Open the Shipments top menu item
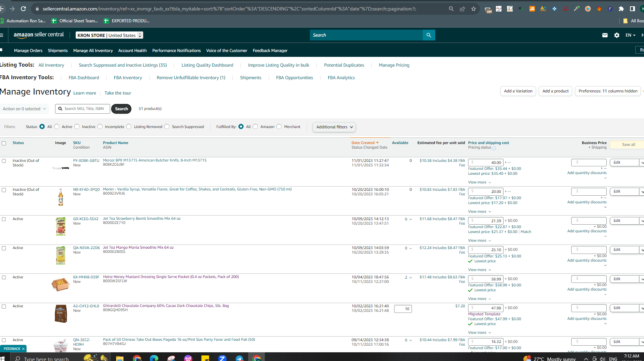 point(58,51)
